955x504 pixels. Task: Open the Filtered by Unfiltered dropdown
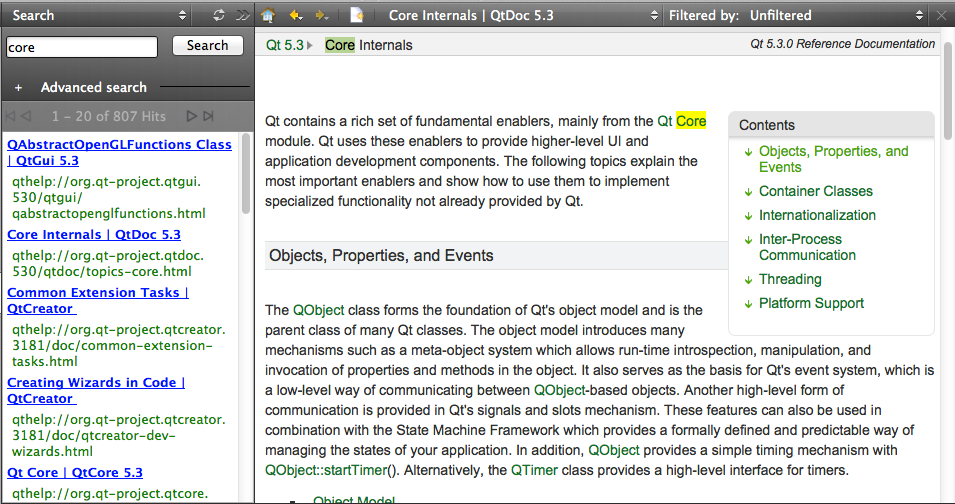(x=919, y=15)
